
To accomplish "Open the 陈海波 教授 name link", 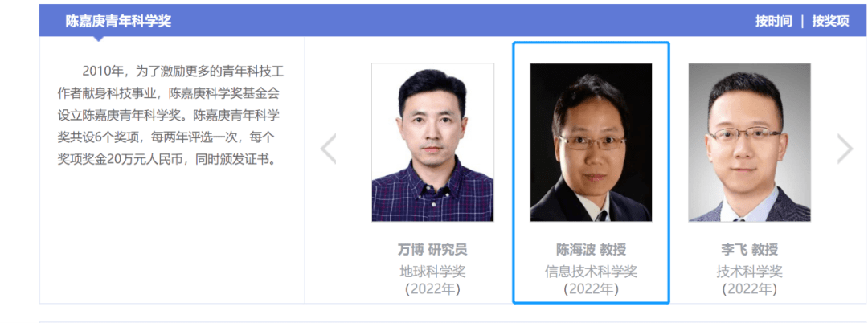I will [591, 249].
